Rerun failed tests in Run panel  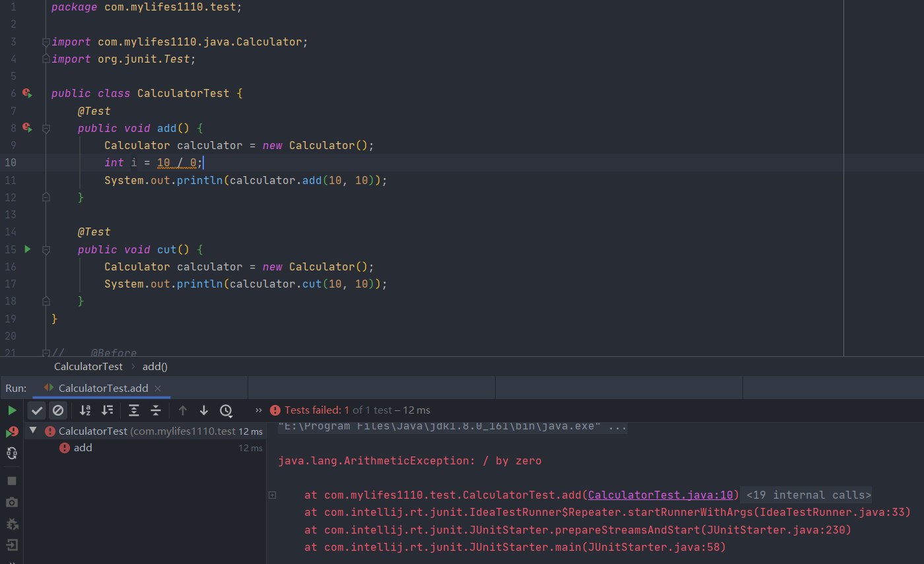(x=12, y=432)
